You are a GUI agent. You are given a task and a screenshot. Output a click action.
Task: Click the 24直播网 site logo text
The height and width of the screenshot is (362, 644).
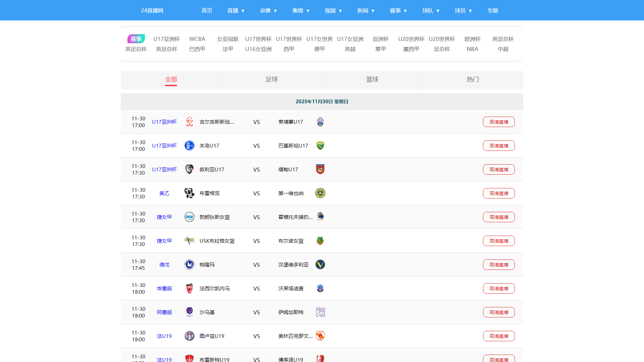[x=152, y=10]
